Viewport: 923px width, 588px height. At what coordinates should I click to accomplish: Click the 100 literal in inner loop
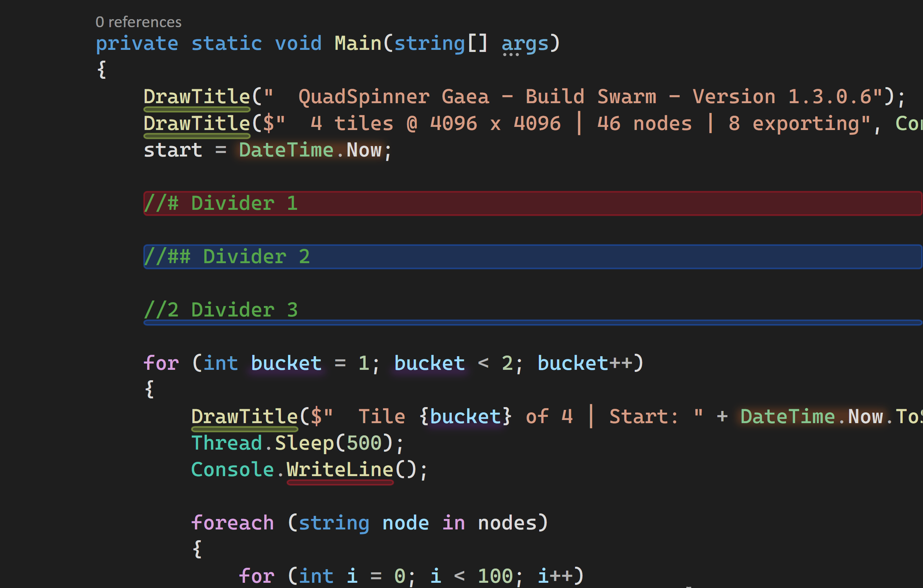(495, 576)
